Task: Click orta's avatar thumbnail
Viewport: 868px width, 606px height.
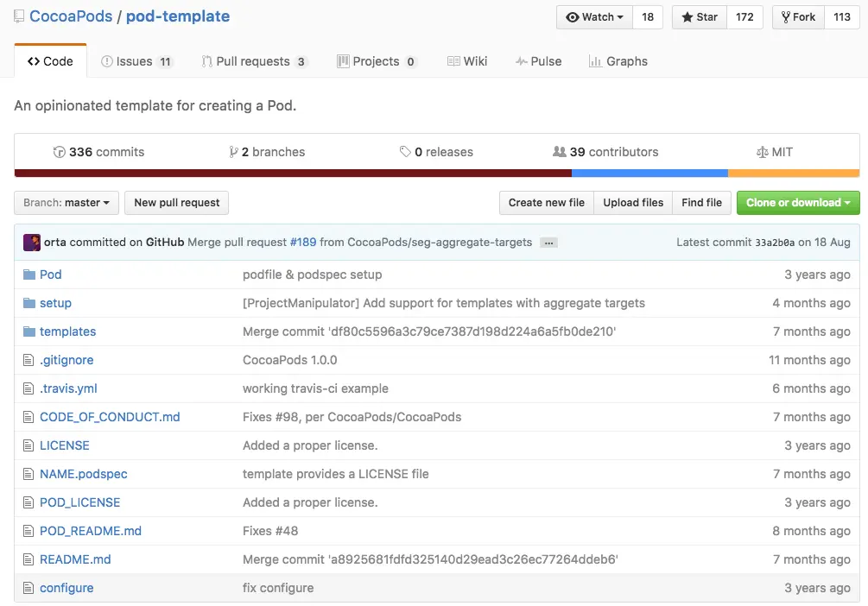Action: coord(32,243)
